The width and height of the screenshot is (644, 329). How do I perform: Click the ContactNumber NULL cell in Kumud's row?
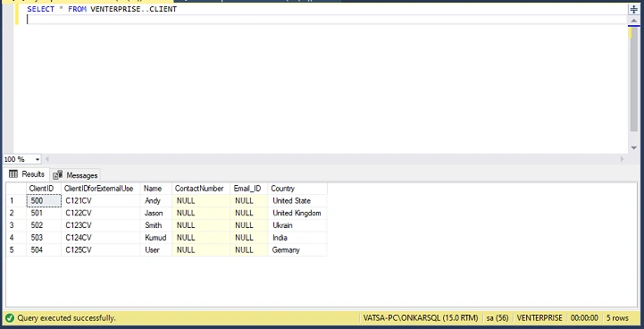click(201, 238)
